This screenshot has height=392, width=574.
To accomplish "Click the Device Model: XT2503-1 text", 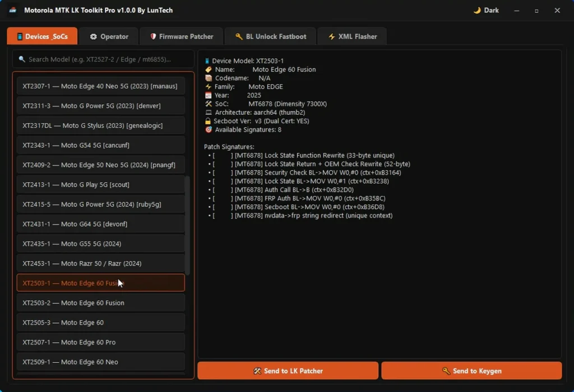I will pos(247,60).
